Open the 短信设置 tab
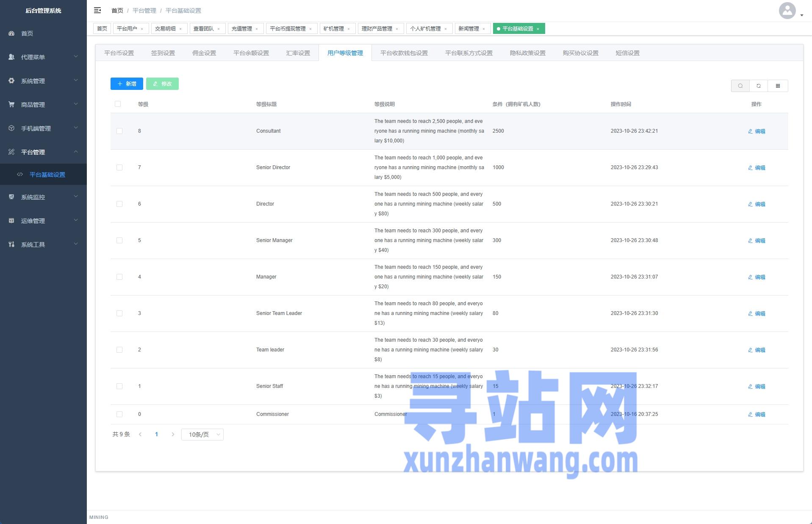The width and height of the screenshot is (812, 524). click(x=628, y=53)
